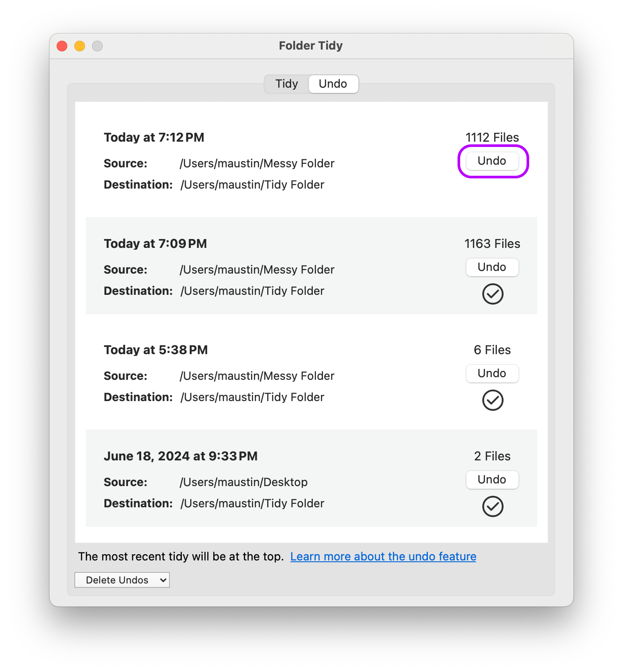Click the Messy Folder source path in the 7:12 PM entry

(257, 163)
